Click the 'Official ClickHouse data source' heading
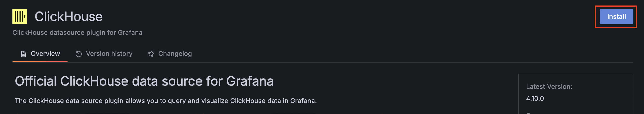The width and height of the screenshot is (644, 114). pos(144,81)
